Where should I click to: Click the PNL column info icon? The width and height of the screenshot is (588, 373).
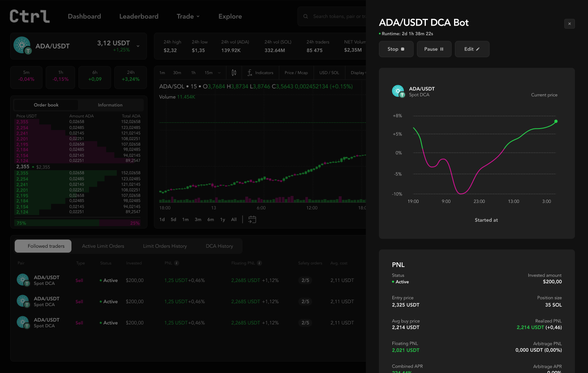click(x=177, y=263)
